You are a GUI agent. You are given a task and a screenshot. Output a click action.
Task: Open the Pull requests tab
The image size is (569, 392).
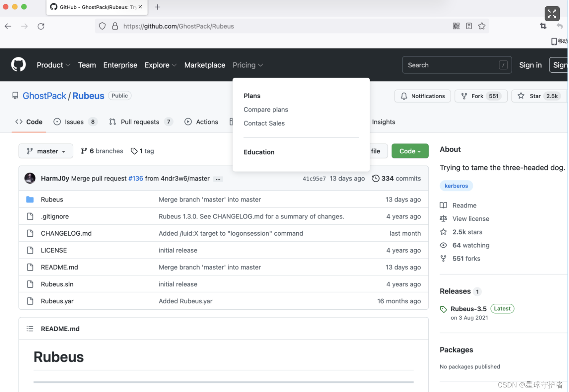(141, 122)
